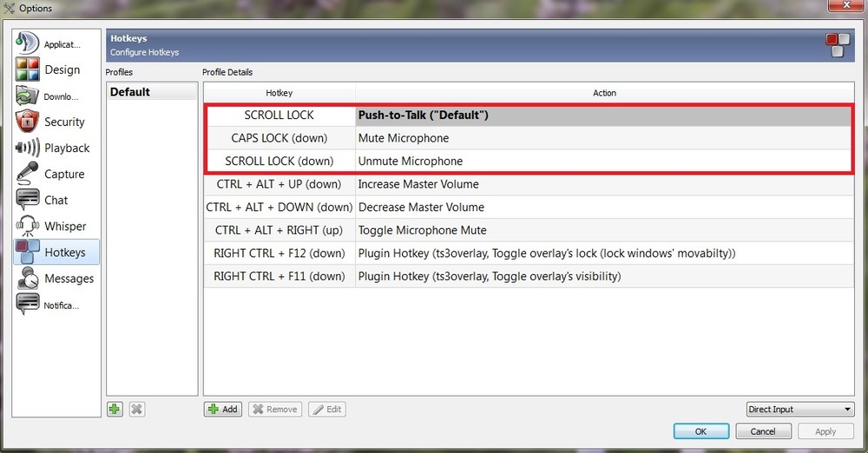Viewport: 868px width, 453px height.
Task: Select the Toggle Microphone Mute row
Action: pyautogui.click(x=529, y=230)
